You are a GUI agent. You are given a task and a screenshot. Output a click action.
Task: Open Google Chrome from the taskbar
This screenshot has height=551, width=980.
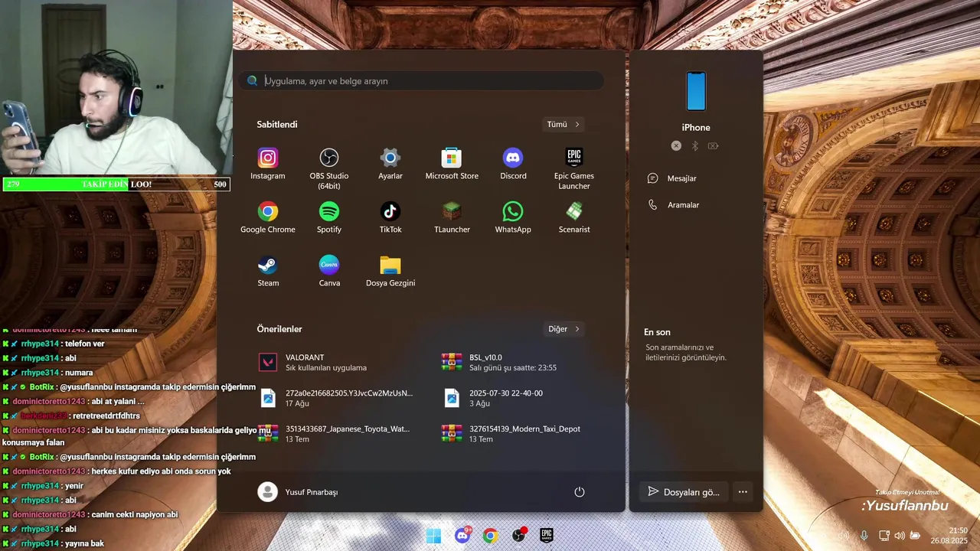click(x=491, y=536)
